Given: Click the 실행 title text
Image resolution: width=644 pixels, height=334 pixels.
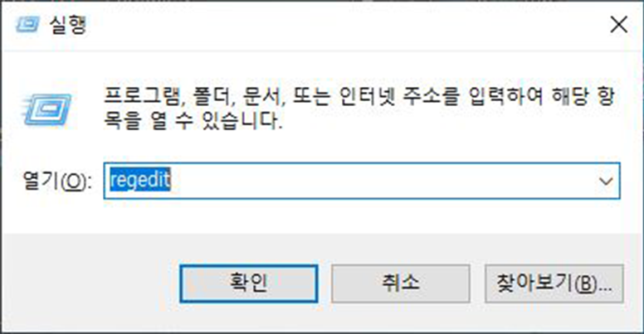Looking at the screenshot, I should point(68,25).
